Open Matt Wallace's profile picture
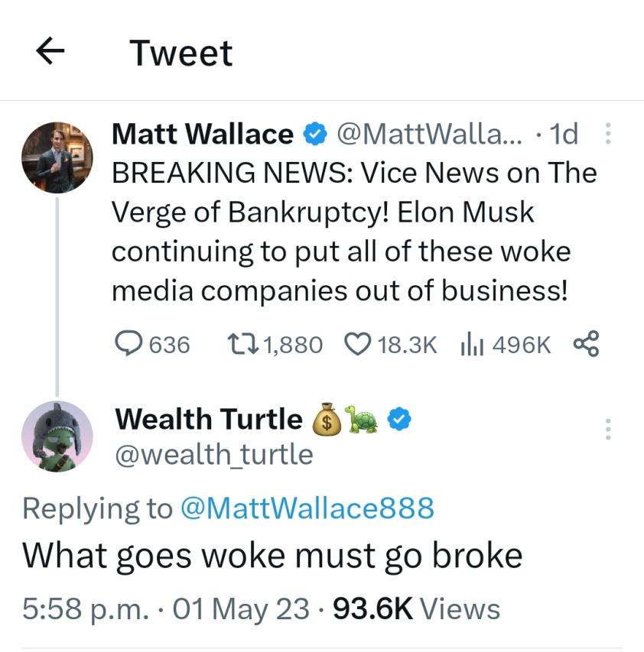 [57, 157]
